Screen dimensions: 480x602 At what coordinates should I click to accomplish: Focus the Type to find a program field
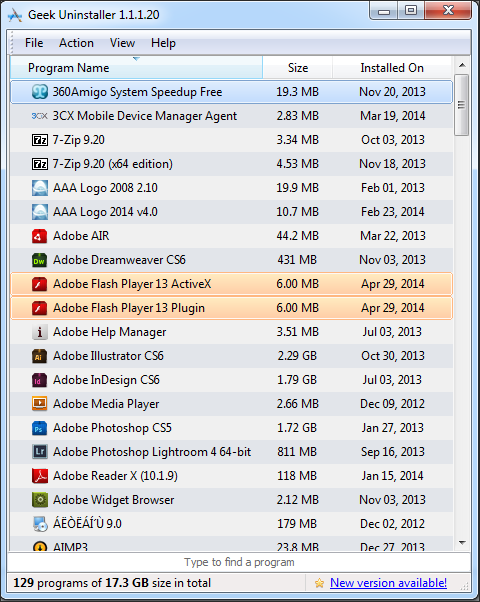[x=239, y=562]
